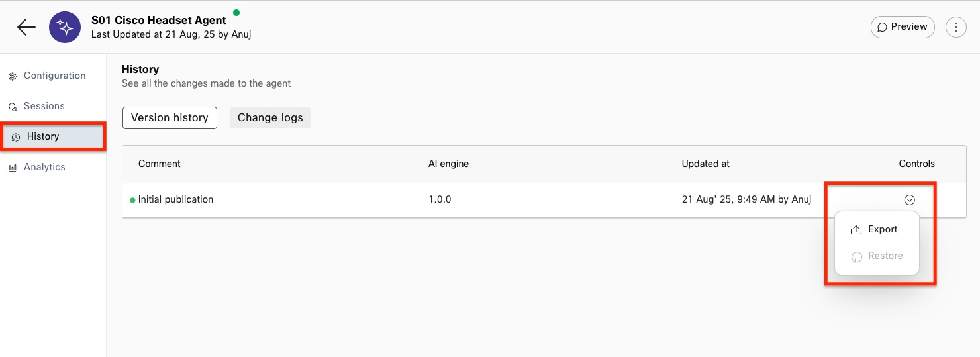
Task: Click the Configuration gear icon
Action: [x=13, y=77]
